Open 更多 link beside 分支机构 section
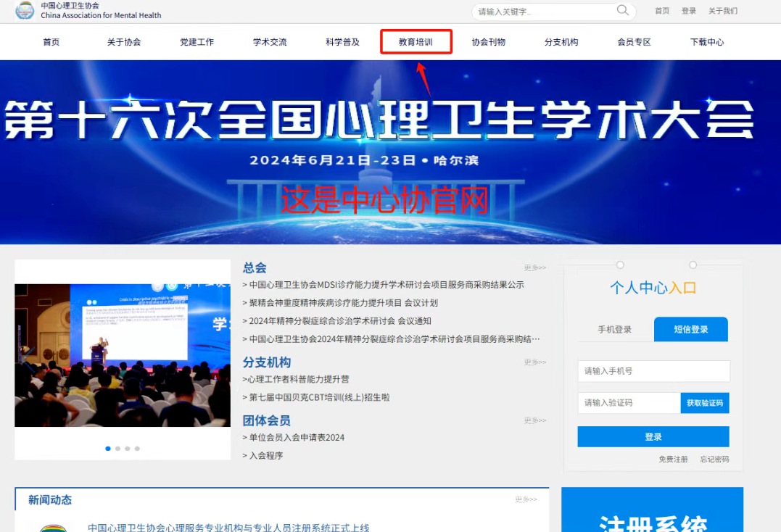 [534, 362]
